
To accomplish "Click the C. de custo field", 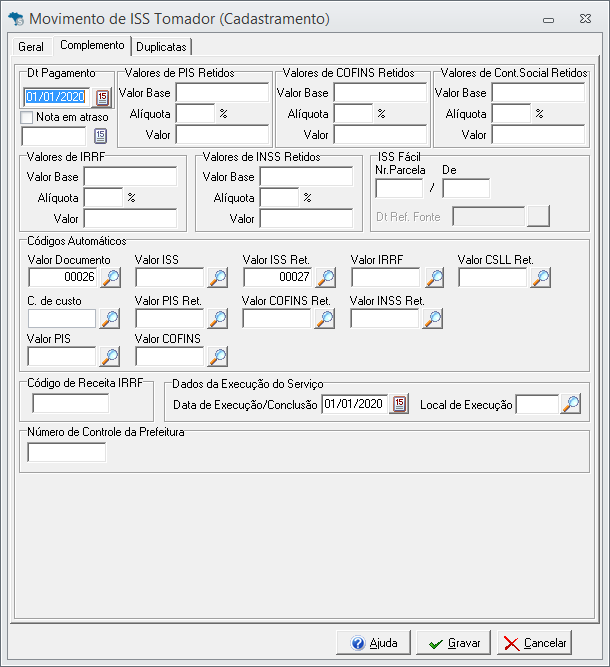I will pyautogui.click(x=62, y=319).
